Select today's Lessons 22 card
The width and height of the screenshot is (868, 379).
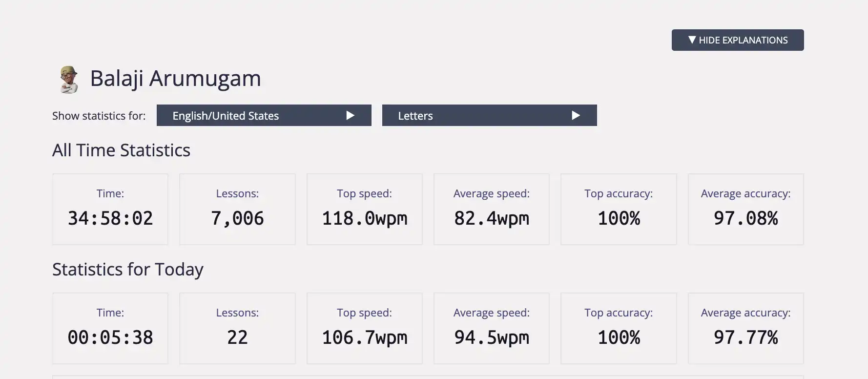(237, 328)
